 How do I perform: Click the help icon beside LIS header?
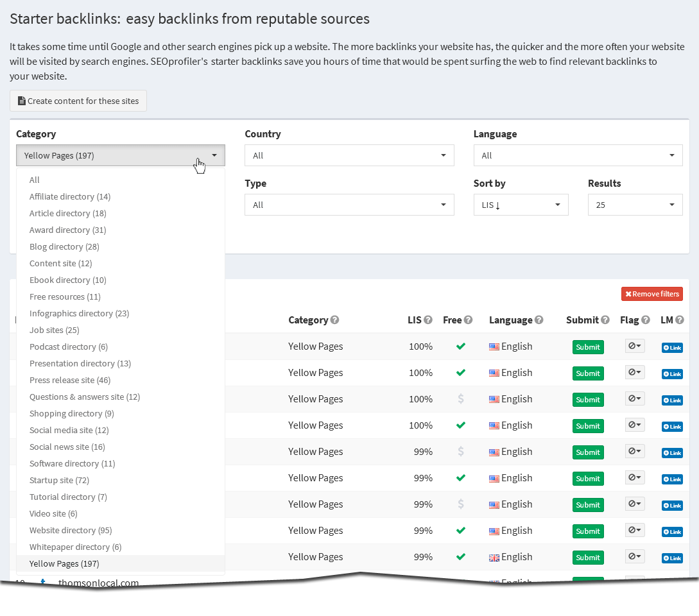click(428, 320)
